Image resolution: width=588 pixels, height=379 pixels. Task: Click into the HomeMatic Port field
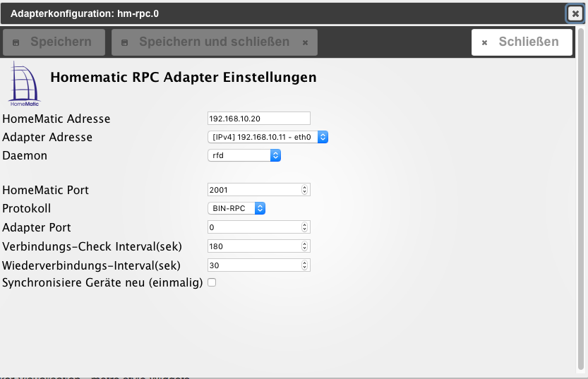[254, 189]
